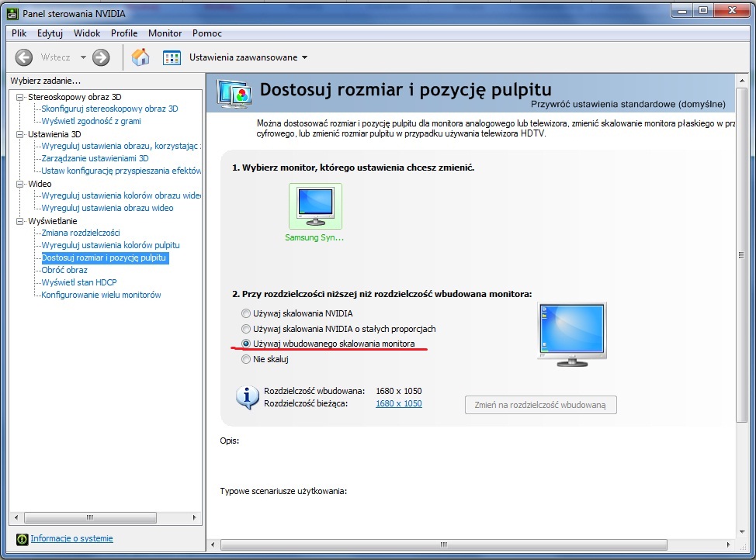This screenshot has height=560, width=756.
Task: Open the 'Ustawienia zaawansowane' dropdown
Action: tap(249, 57)
